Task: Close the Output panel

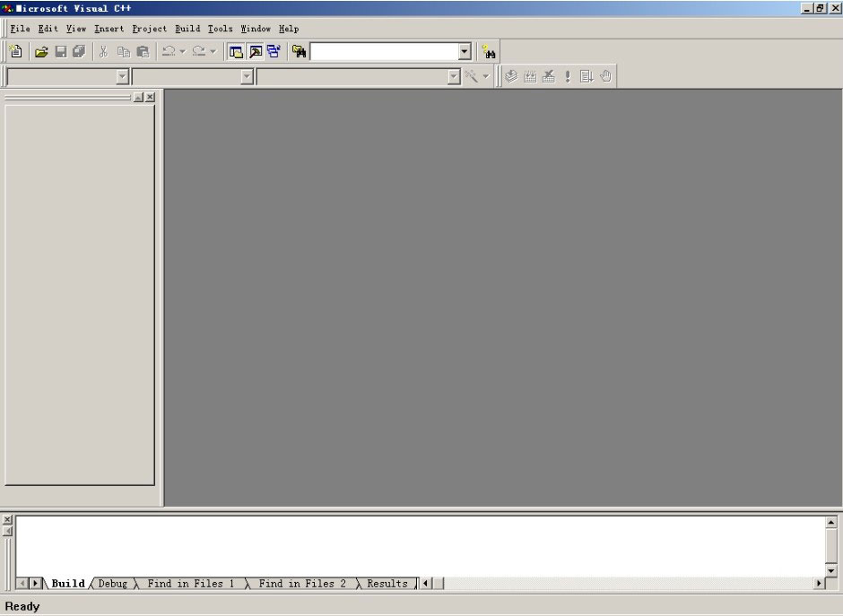Action: pyautogui.click(x=7, y=519)
